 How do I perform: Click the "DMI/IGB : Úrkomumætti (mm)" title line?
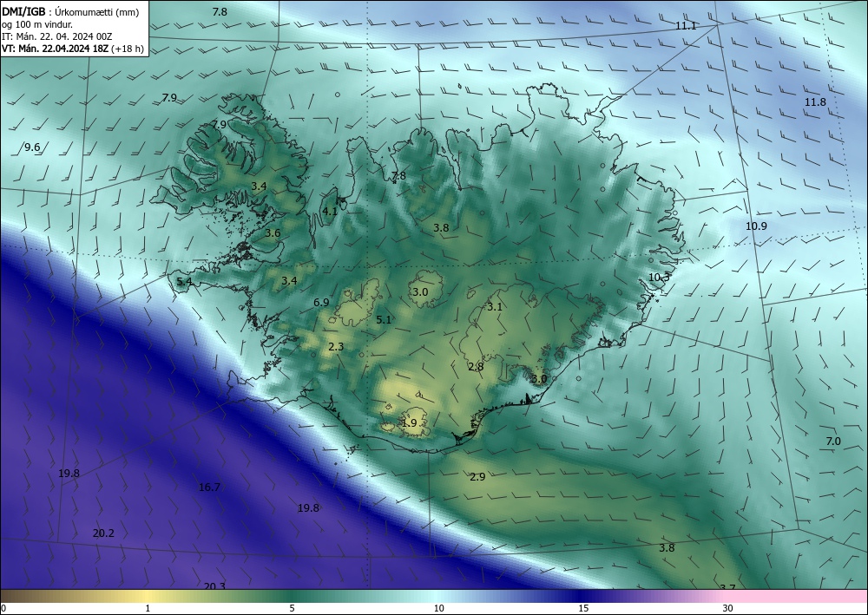coord(71,12)
